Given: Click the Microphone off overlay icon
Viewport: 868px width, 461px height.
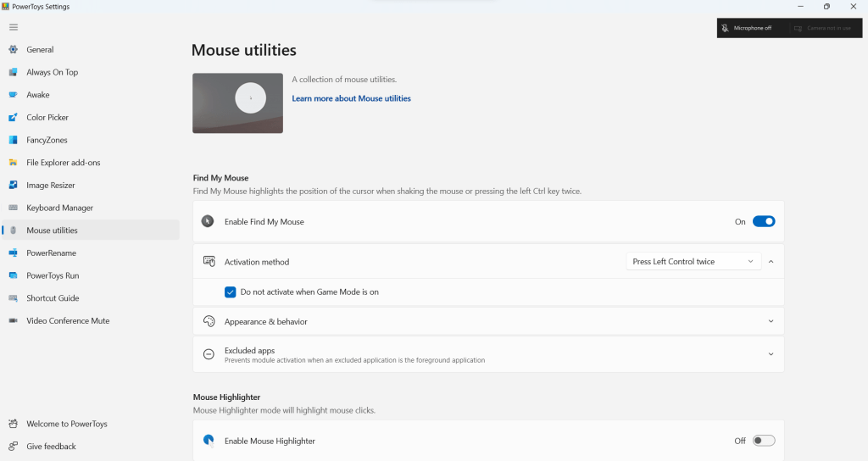Looking at the screenshot, I should coord(725,28).
